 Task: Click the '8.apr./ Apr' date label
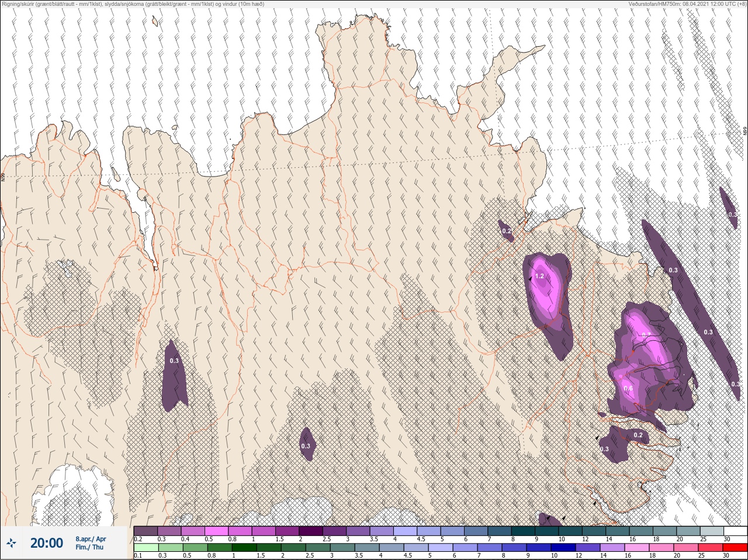tap(91, 539)
